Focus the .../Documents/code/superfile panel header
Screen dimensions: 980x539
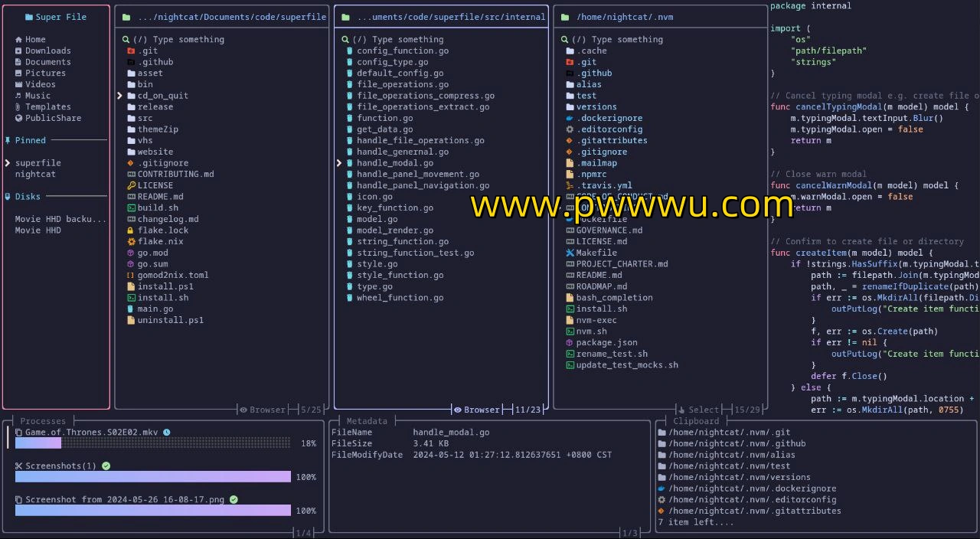224,17
